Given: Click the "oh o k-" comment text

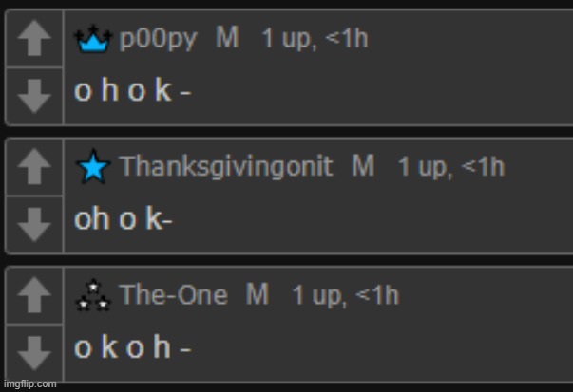Looking at the screenshot, I should click(x=123, y=218).
